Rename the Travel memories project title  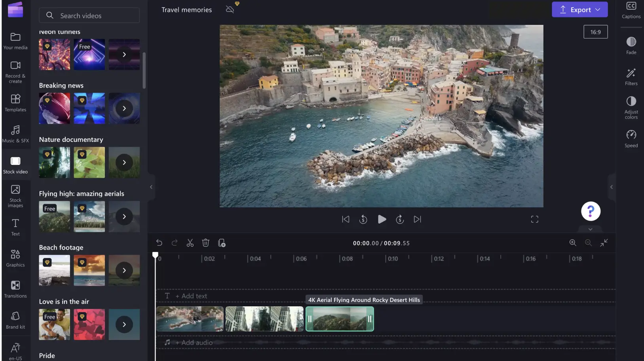click(x=186, y=10)
